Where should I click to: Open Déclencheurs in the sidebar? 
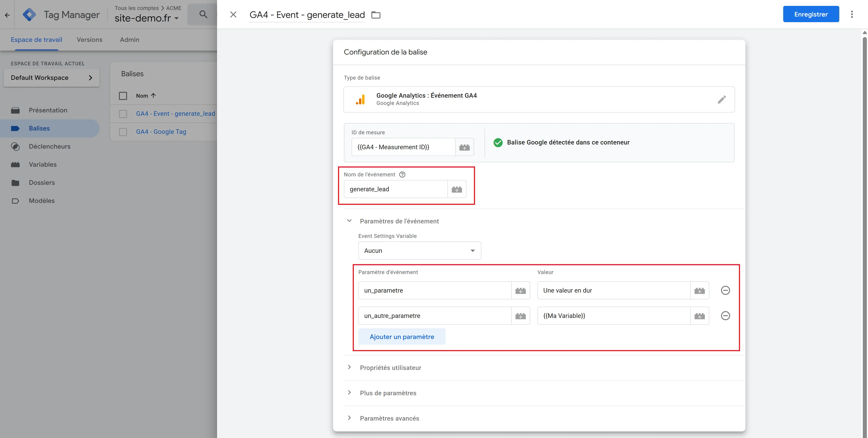coord(50,147)
